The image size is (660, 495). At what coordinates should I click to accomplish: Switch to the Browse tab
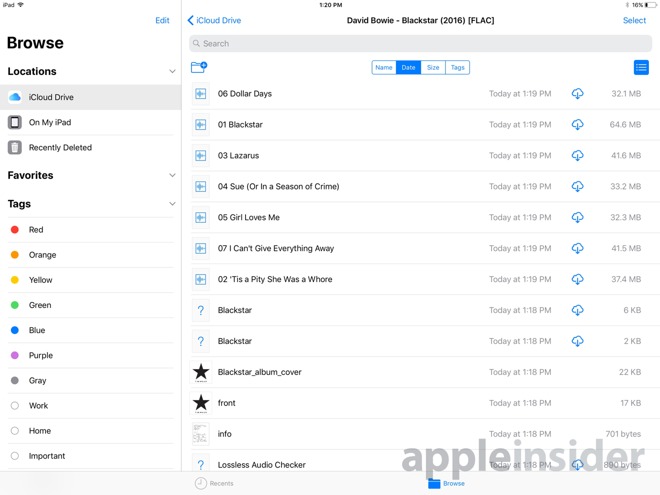click(446, 483)
